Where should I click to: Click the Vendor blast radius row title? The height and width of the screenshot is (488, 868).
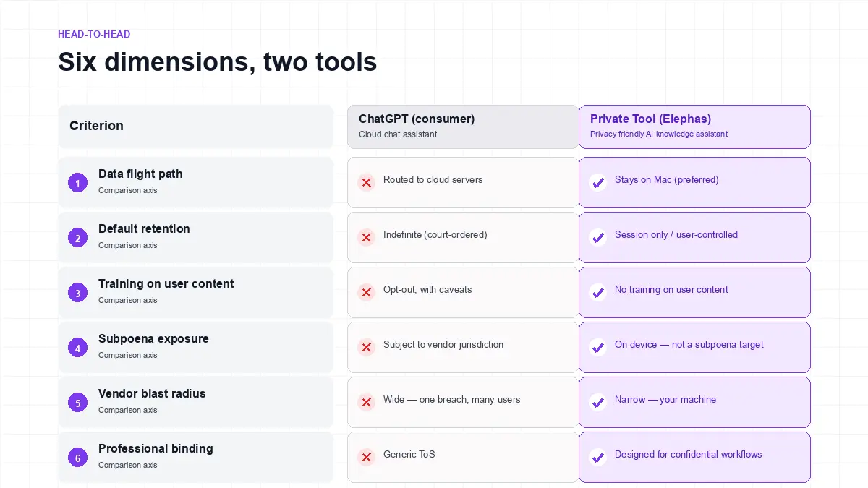pos(152,394)
